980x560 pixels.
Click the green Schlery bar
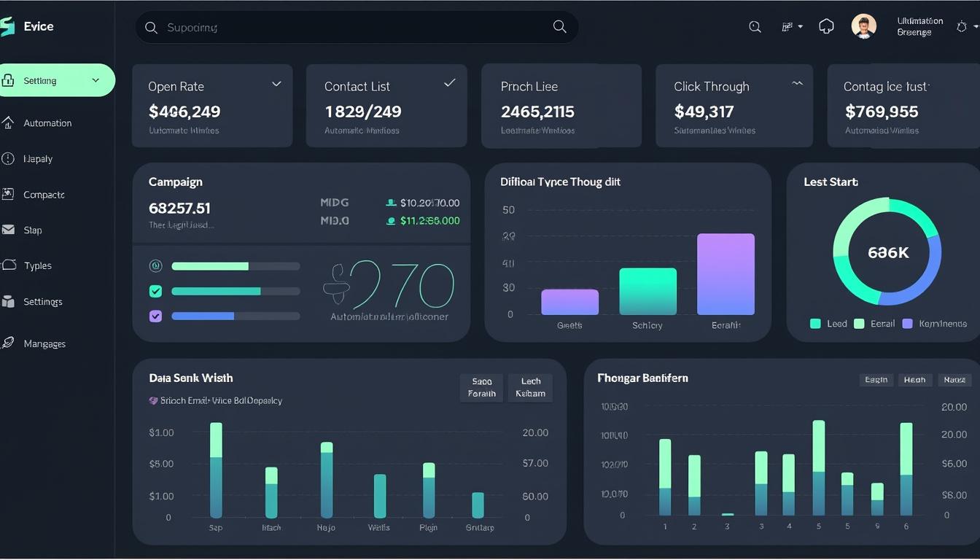pyautogui.click(x=647, y=292)
